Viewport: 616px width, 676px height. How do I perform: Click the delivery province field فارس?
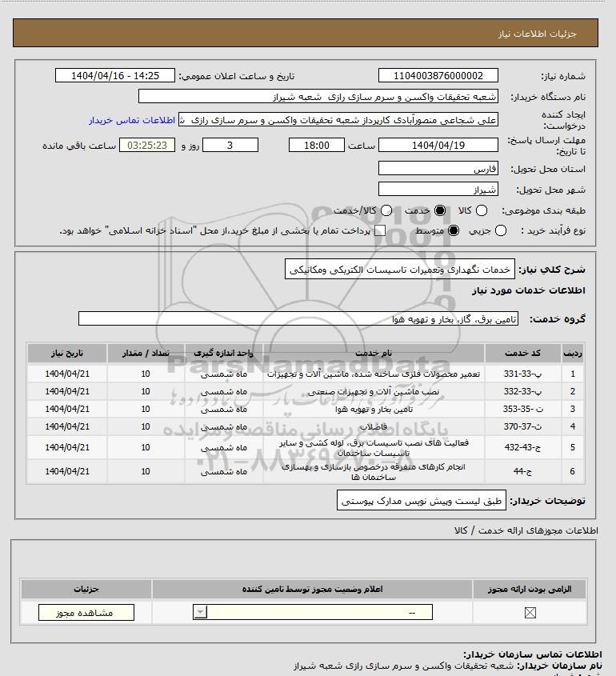coord(438,168)
